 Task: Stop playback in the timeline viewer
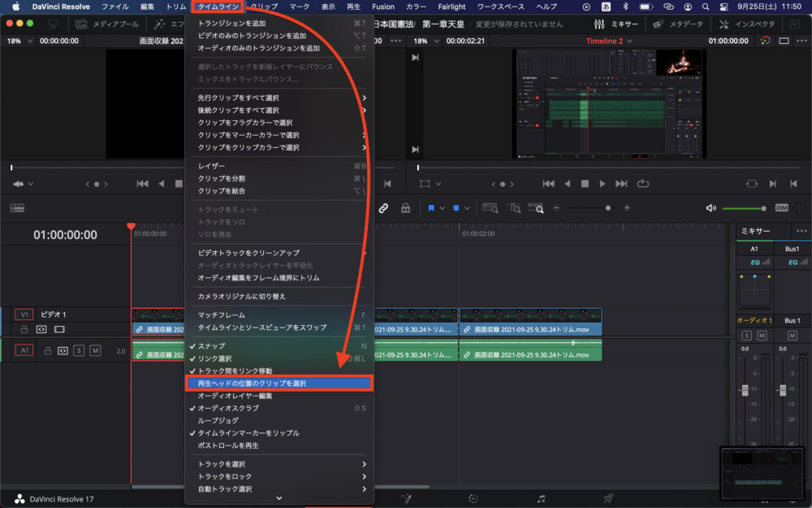tap(585, 184)
